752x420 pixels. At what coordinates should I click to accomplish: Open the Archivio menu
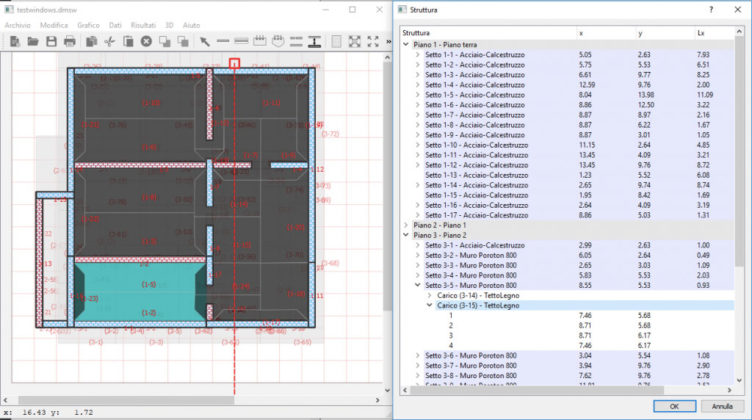(19, 24)
